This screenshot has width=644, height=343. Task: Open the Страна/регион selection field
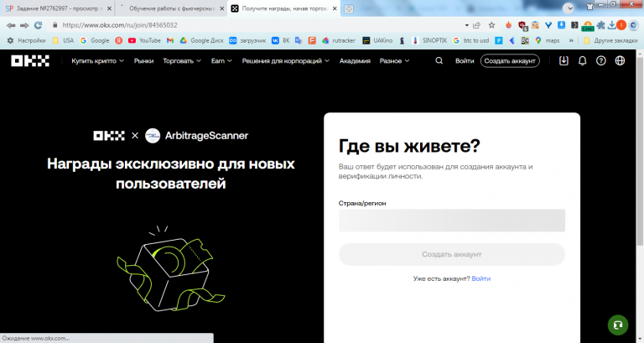tap(452, 221)
